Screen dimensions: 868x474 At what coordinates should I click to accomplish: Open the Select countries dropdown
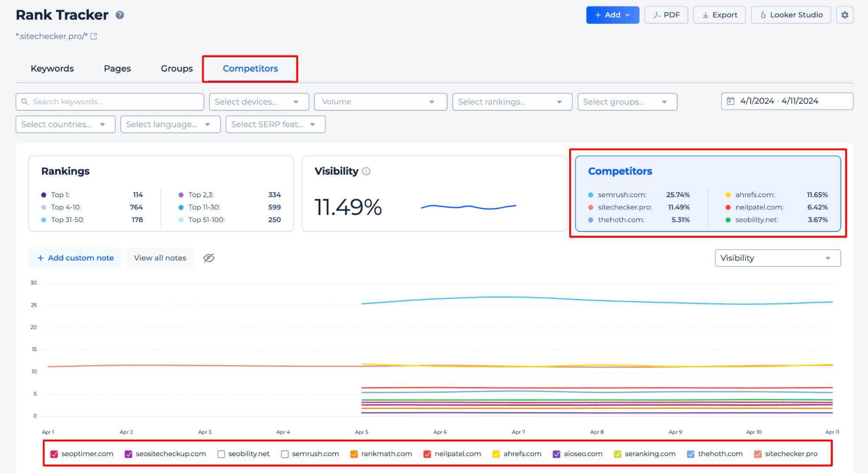(66, 124)
